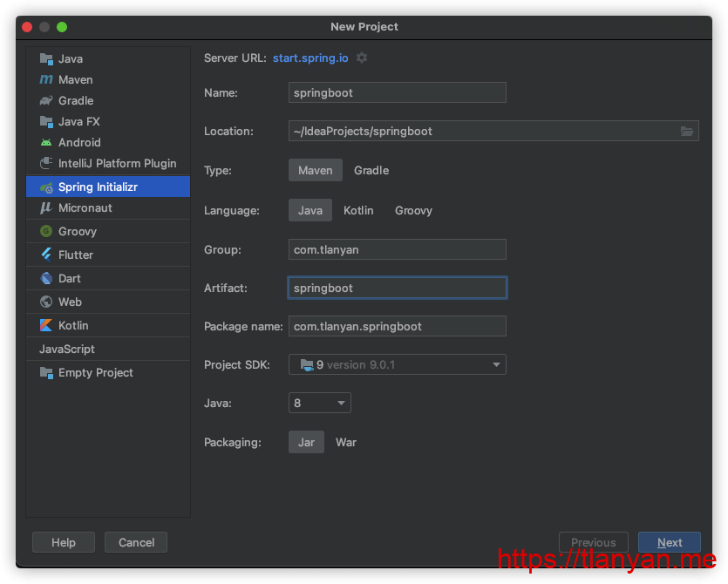Click the Maven icon in the sidebar
The image size is (728, 584).
click(46, 79)
